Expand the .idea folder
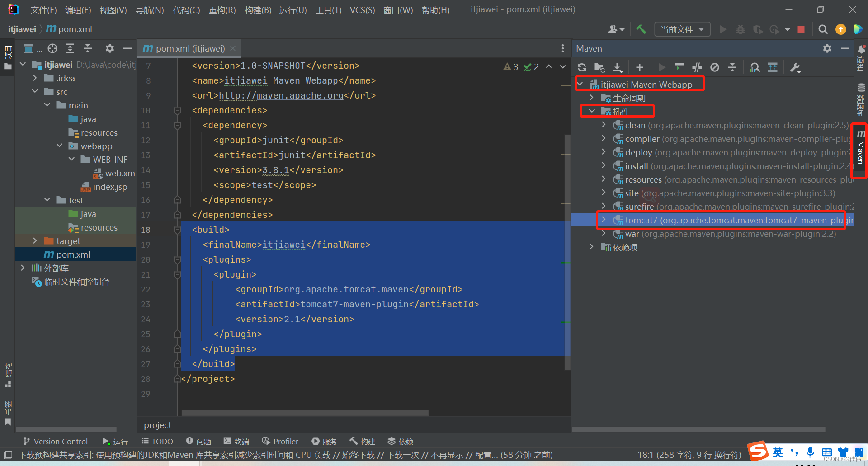 tap(35, 78)
